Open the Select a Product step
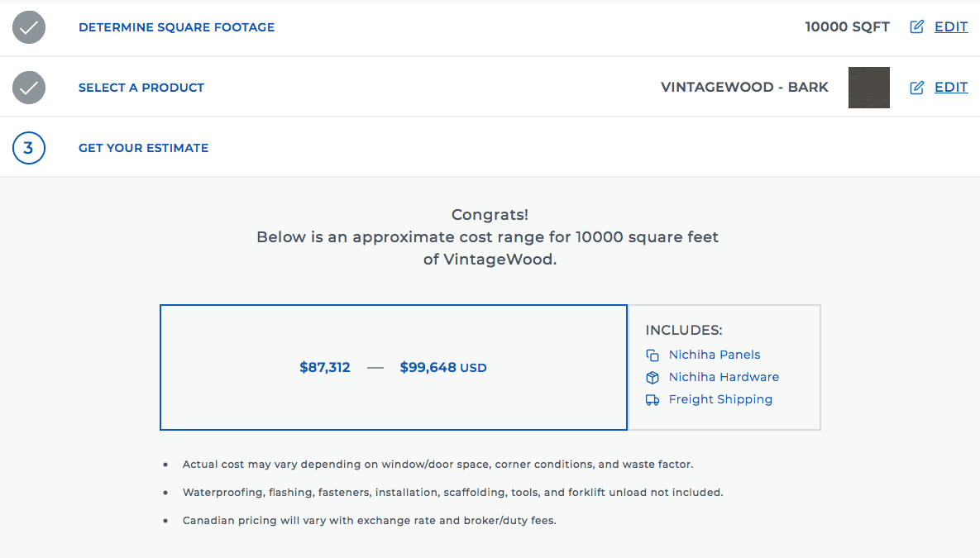This screenshot has height=558, width=980. coord(141,88)
